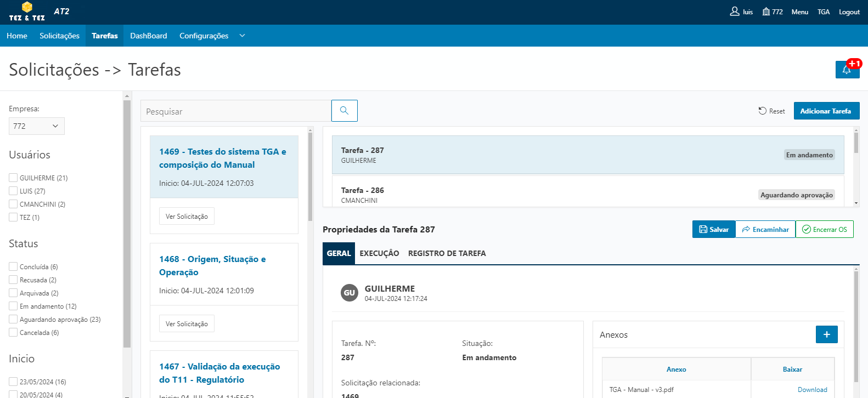Download the TGA Manual v3.pdf
The width and height of the screenshot is (868, 398).
[x=812, y=389]
